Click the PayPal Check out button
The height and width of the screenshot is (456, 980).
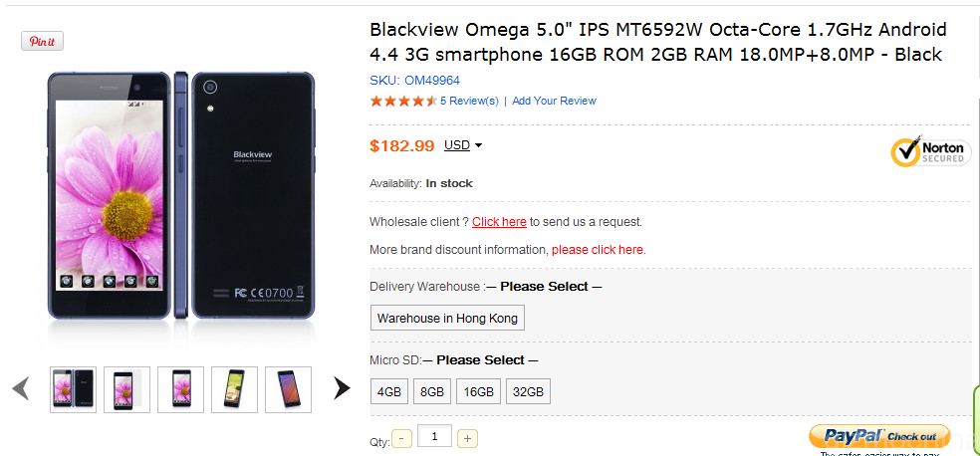coord(879,436)
